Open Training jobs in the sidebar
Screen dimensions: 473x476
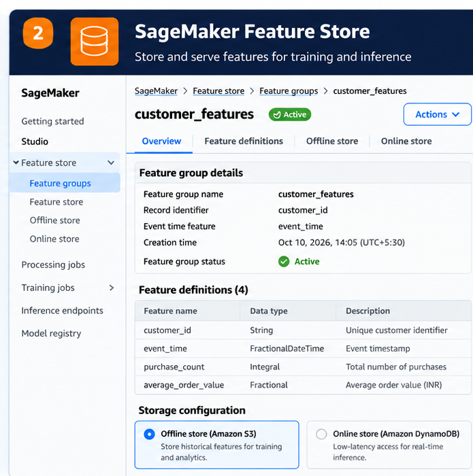(48, 288)
